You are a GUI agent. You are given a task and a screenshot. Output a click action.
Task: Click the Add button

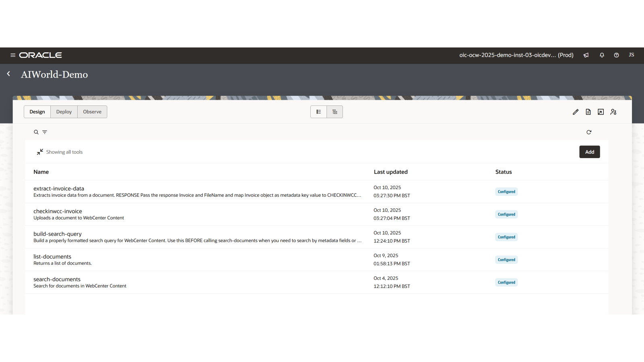point(589,152)
